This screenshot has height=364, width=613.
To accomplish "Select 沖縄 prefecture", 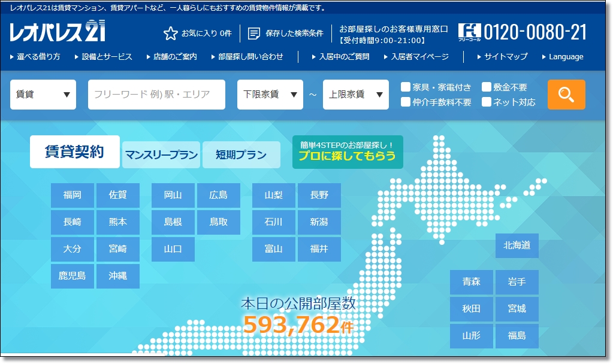I will [x=118, y=276].
